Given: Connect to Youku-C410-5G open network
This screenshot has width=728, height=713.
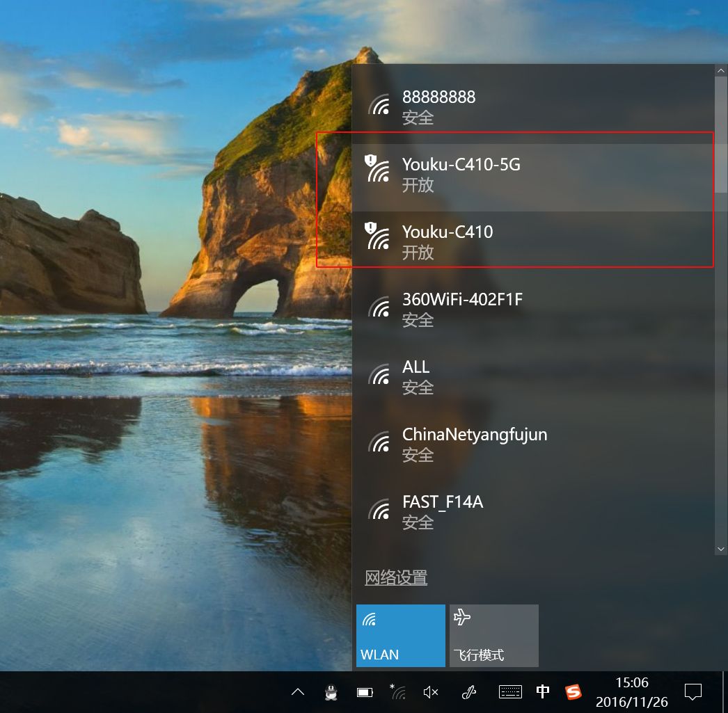Looking at the screenshot, I should (x=533, y=177).
